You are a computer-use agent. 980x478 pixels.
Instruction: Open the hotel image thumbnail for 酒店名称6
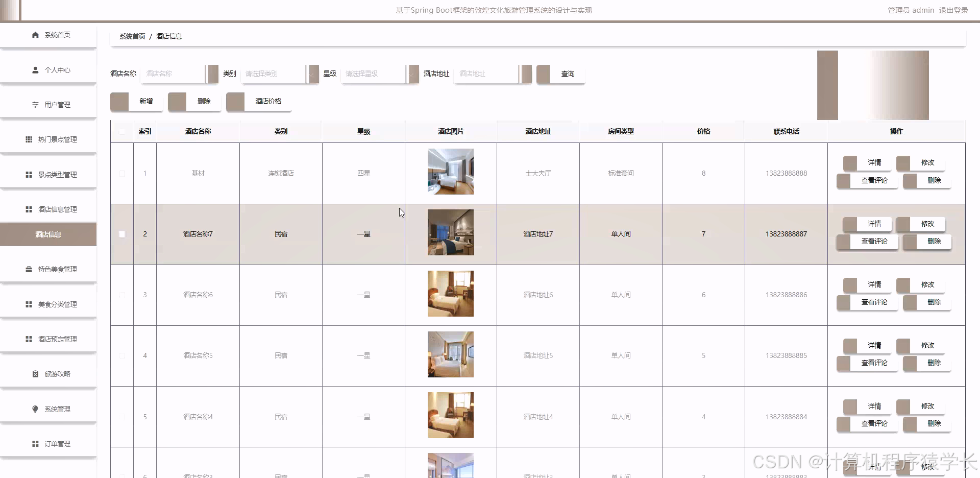coord(451,294)
